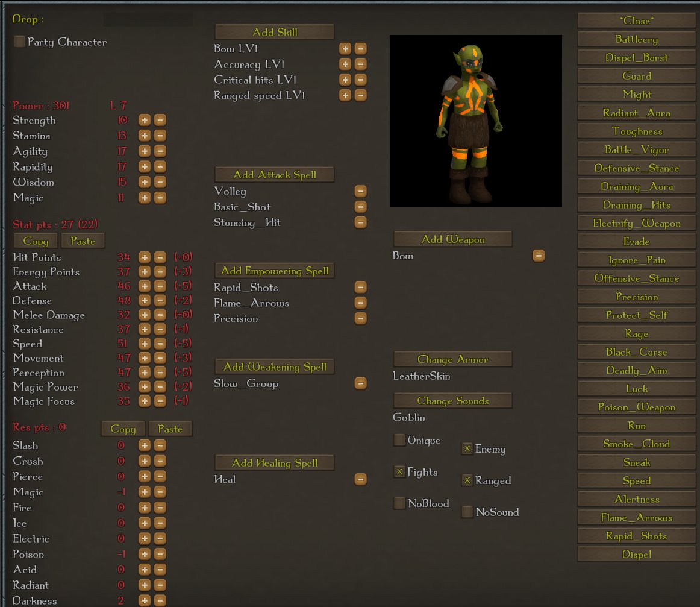Open the Add Weakening Spell list
This screenshot has width=700, height=607.
click(275, 366)
